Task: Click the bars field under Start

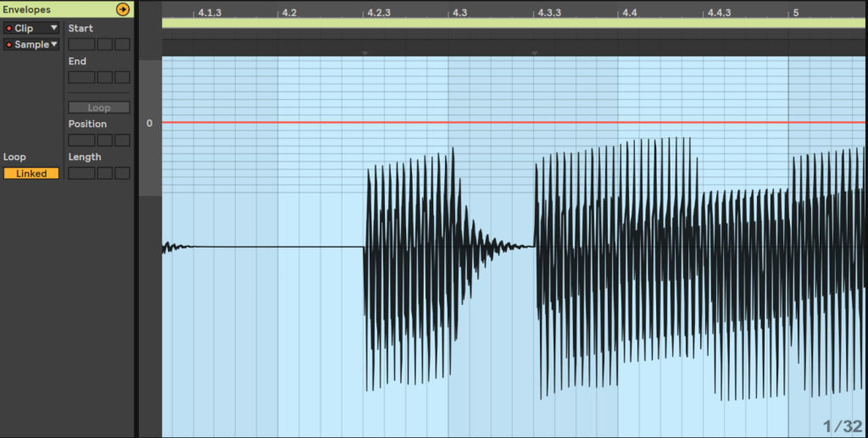Action: (x=81, y=44)
